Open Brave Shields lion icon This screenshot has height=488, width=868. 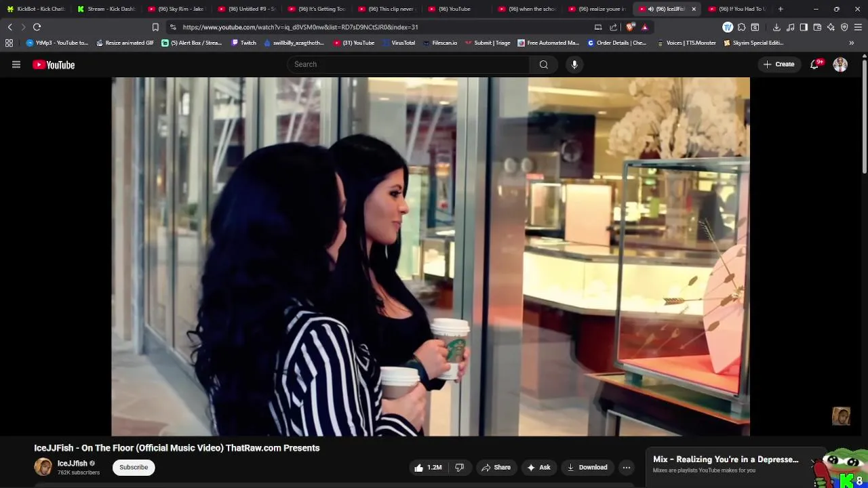(631, 27)
